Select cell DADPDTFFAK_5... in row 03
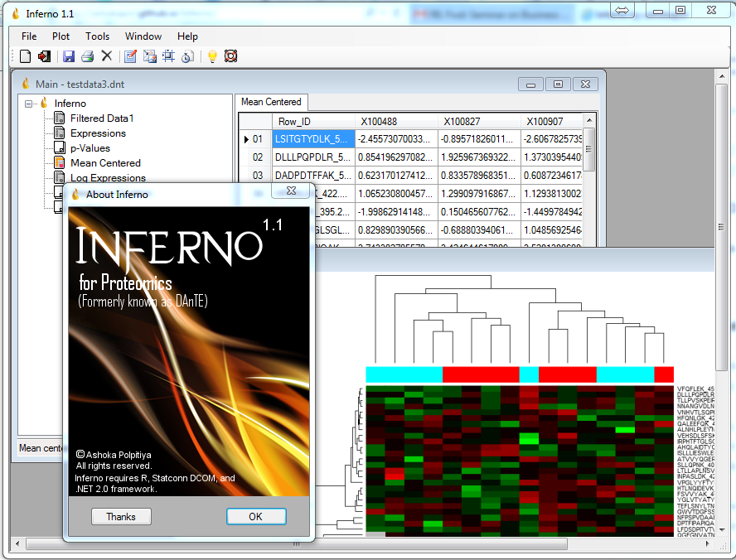736x560 pixels. coord(313,176)
